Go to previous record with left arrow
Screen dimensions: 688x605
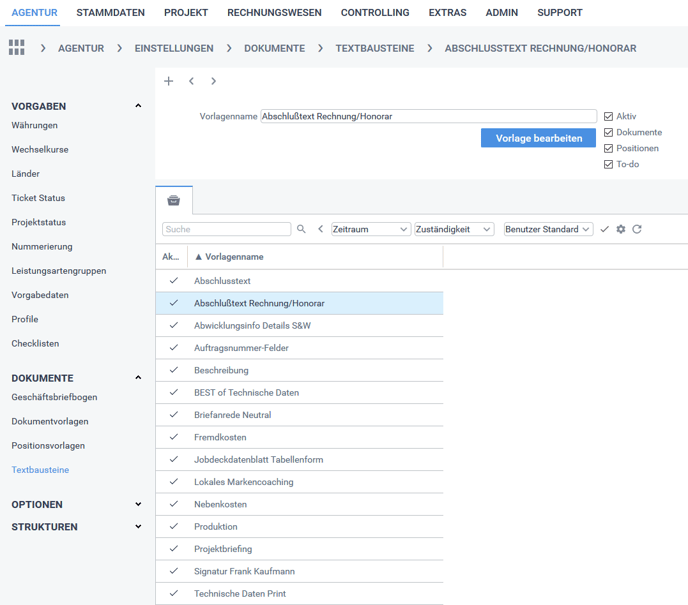(191, 81)
